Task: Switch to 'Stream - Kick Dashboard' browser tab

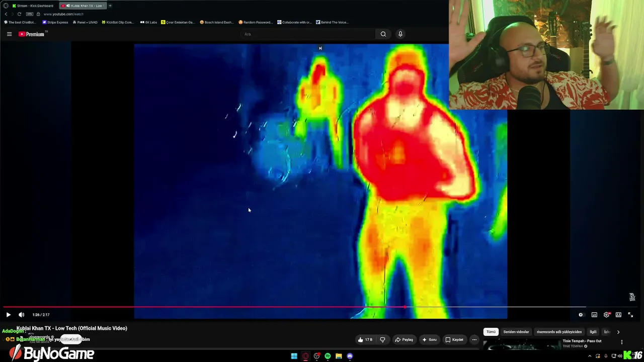Action: pos(33,6)
